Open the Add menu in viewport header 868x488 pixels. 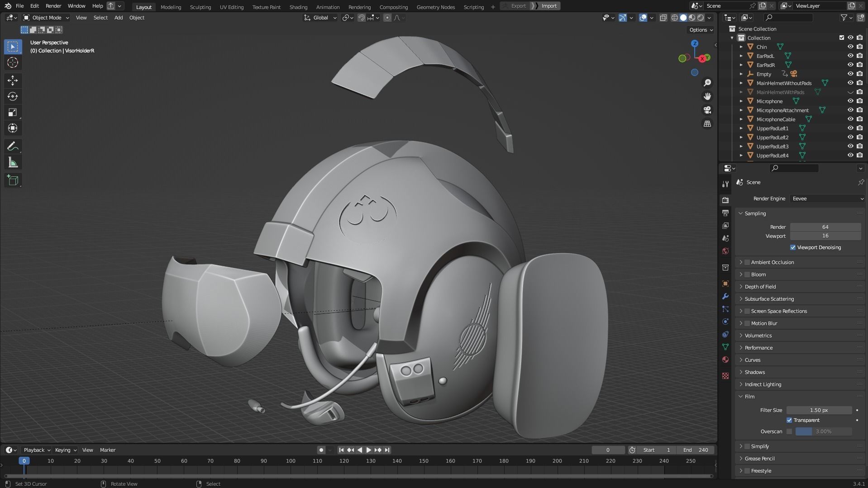pos(119,18)
